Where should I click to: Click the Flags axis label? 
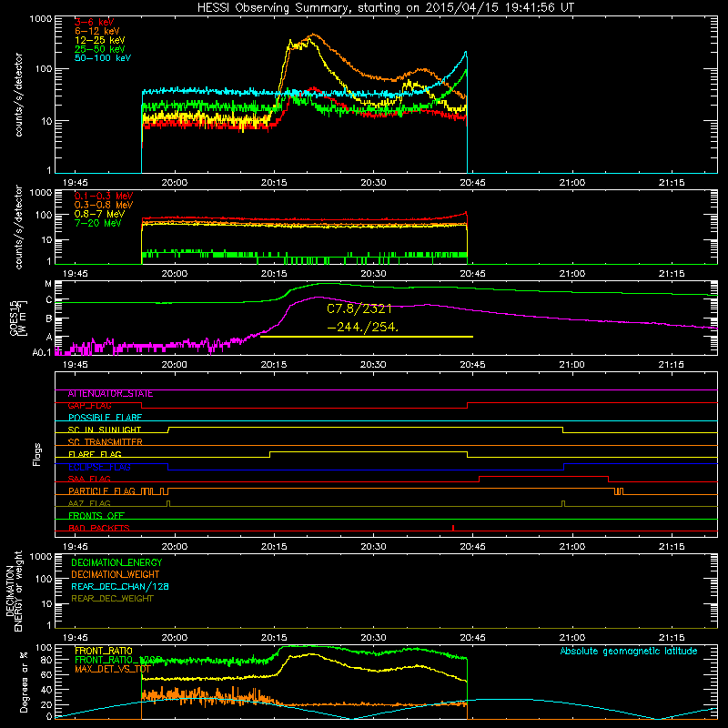click(x=36, y=454)
